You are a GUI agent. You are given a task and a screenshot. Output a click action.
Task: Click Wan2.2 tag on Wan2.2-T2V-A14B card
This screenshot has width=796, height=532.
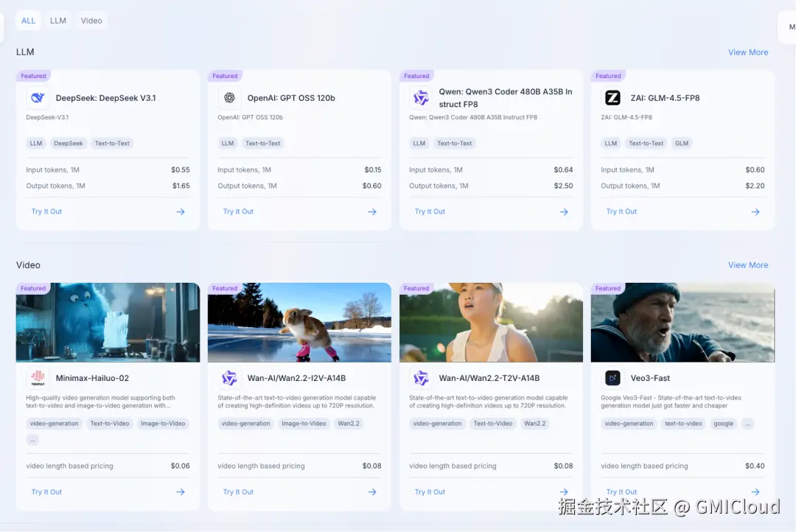pos(535,424)
